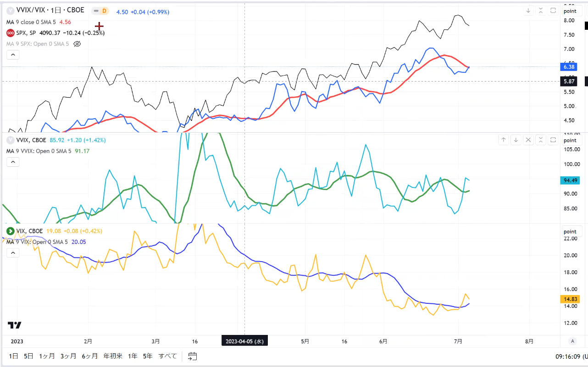Select the 5日 time range
Image resolution: width=588 pixels, height=367 pixels.
pyautogui.click(x=28, y=356)
